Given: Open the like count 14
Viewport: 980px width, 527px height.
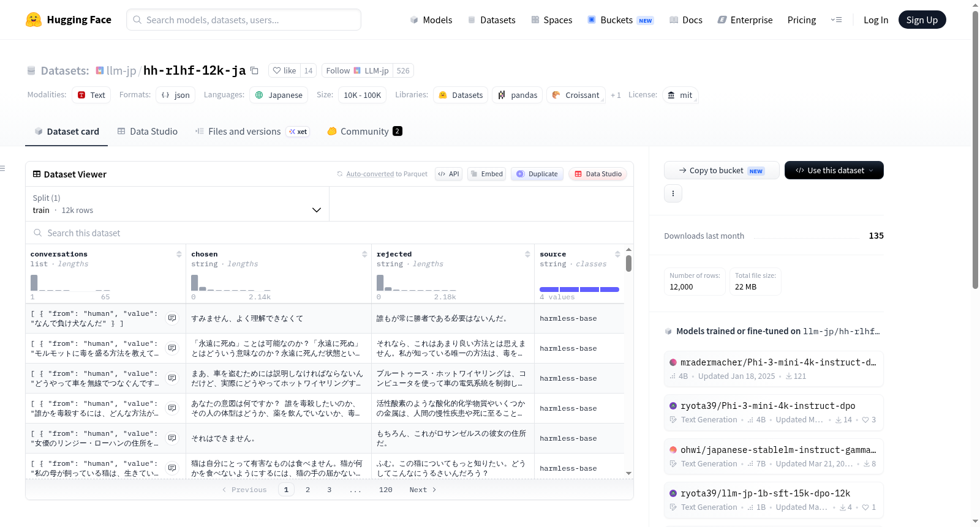Looking at the screenshot, I should click(308, 70).
